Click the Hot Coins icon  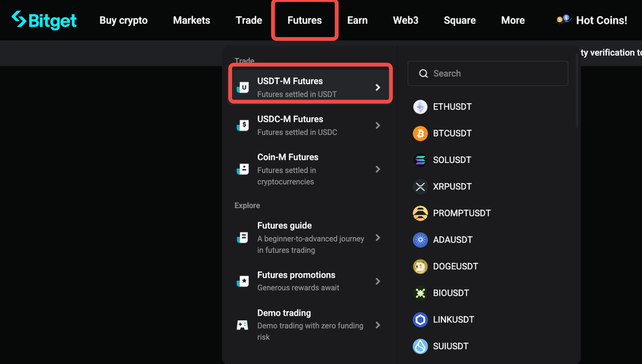[564, 20]
